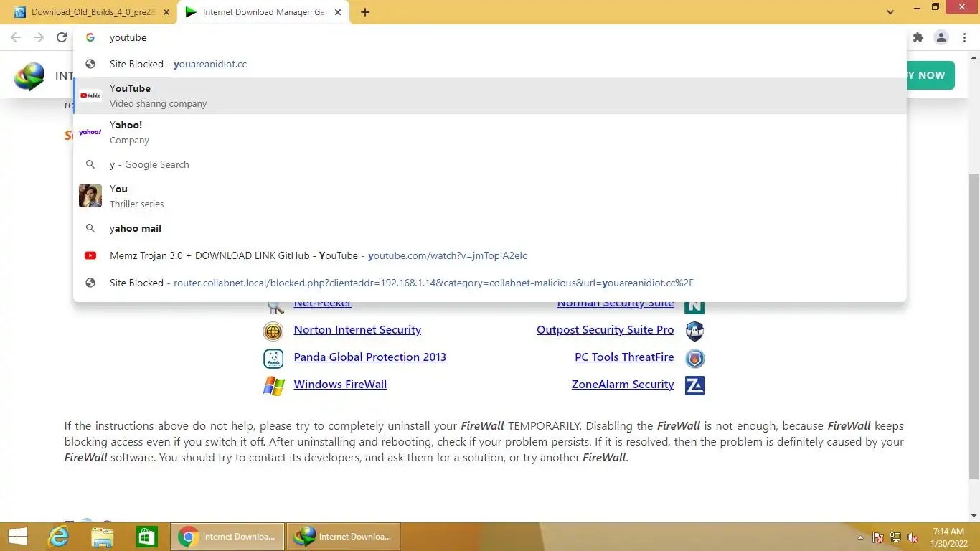Select You thriller series suggestion
The width and height of the screenshot is (980, 551).
(490, 196)
